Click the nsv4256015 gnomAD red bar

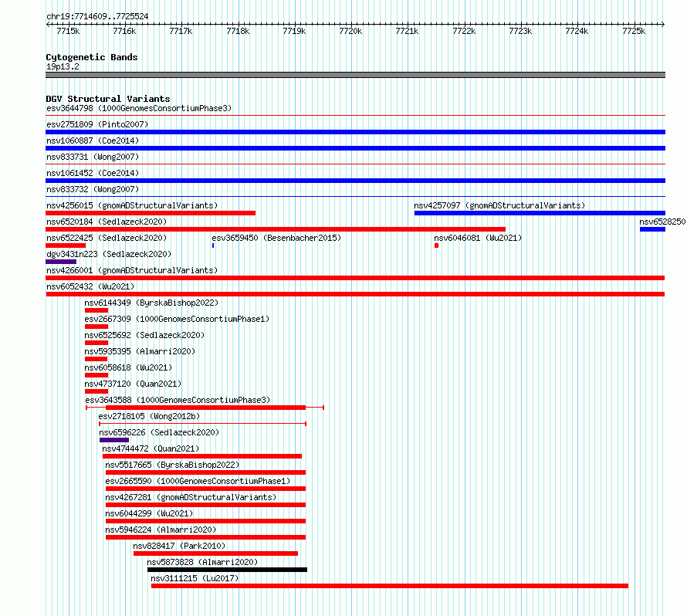(151, 213)
